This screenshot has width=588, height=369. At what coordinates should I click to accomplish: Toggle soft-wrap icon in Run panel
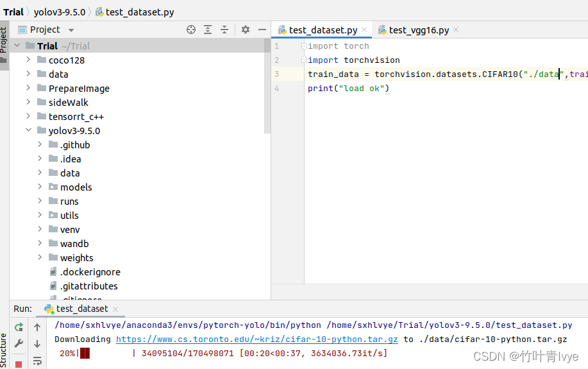[37, 361]
